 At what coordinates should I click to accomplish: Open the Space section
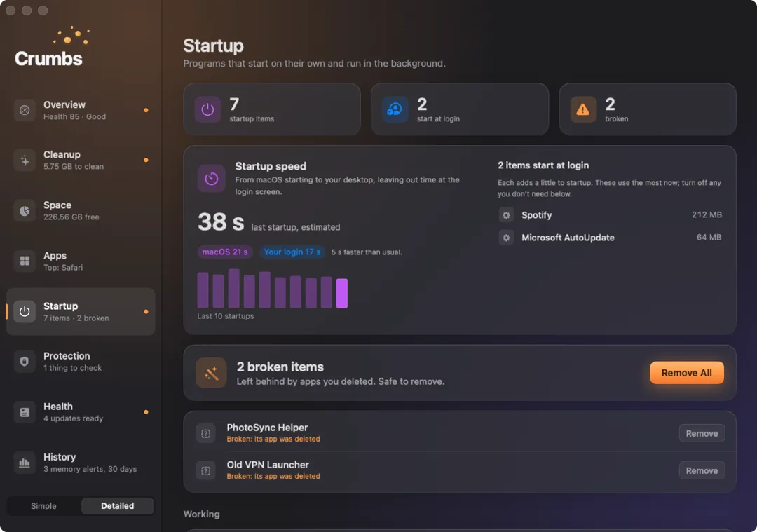tap(81, 211)
